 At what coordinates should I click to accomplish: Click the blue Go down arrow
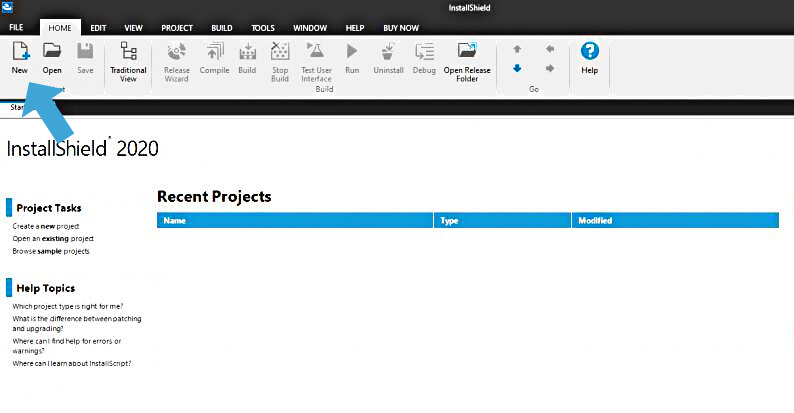tap(517, 68)
